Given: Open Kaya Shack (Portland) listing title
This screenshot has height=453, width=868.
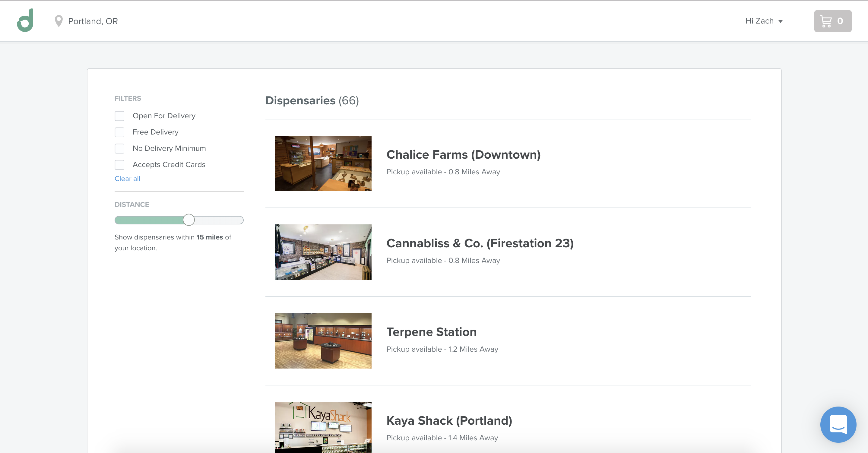Looking at the screenshot, I should pos(449,420).
